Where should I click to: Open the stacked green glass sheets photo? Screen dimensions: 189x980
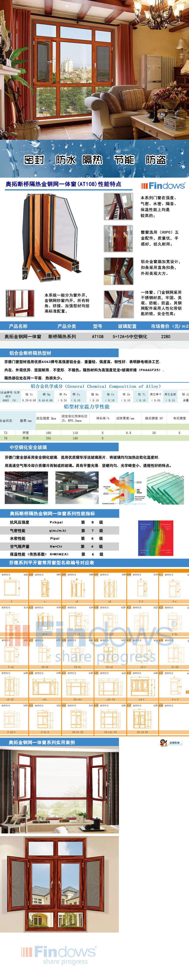click(x=165, y=488)
